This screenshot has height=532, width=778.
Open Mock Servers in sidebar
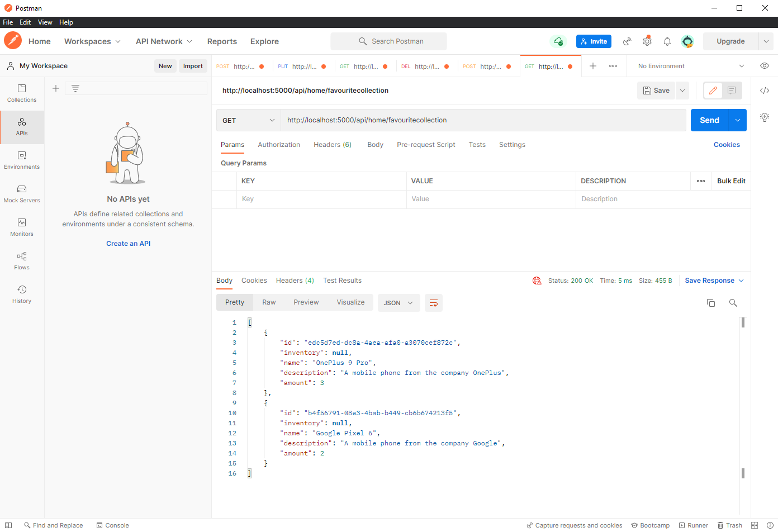click(22, 194)
